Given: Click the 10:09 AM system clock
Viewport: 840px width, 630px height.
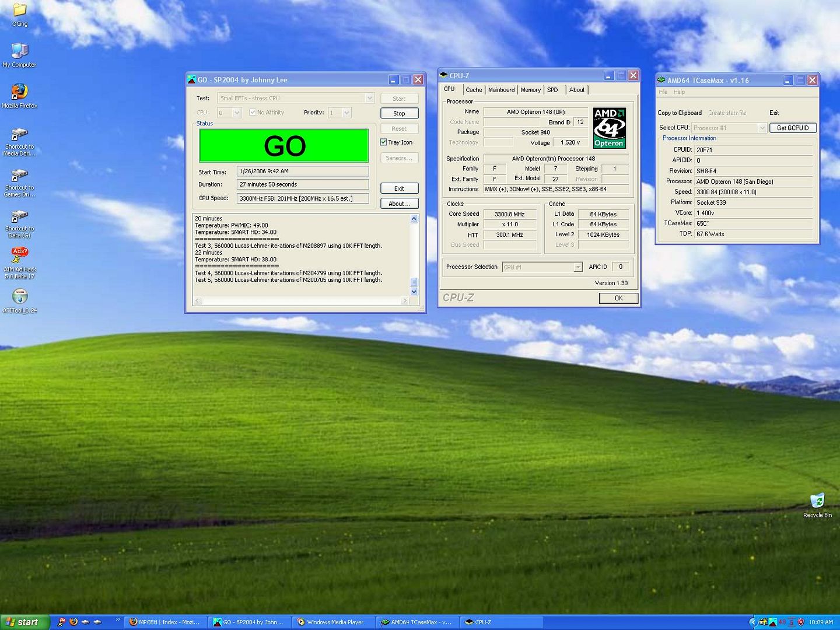Looking at the screenshot, I should [821, 622].
